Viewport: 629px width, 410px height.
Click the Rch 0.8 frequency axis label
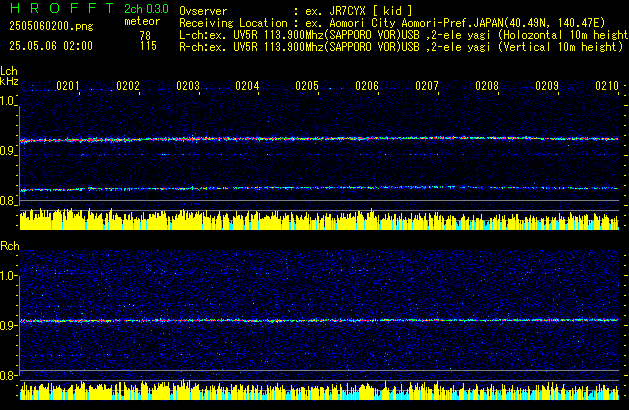coord(7,376)
